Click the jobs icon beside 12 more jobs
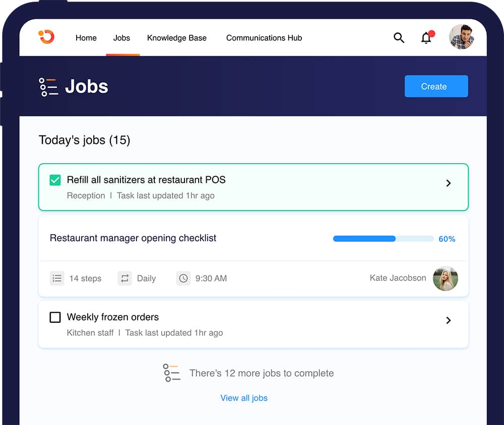504x425 pixels. tap(171, 373)
